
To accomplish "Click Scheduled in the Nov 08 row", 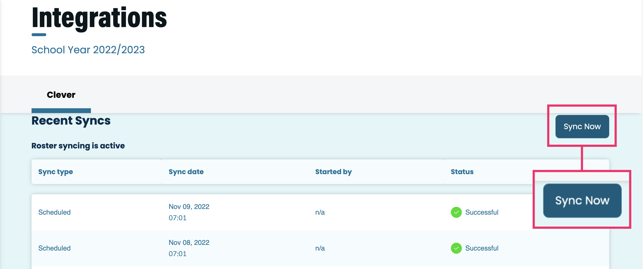I will tap(55, 248).
